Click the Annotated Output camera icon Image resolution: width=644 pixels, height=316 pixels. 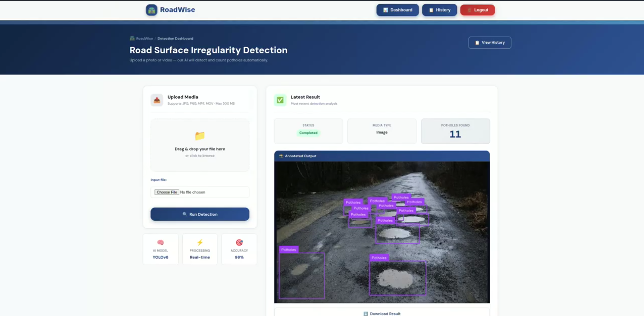pyautogui.click(x=281, y=156)
